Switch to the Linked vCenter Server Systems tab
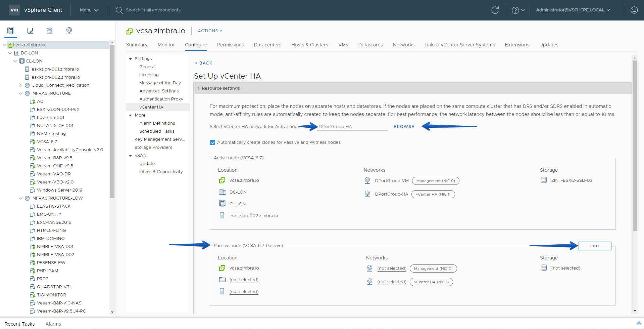This screenshot has height=329, width=644. [x=459, y=45]
